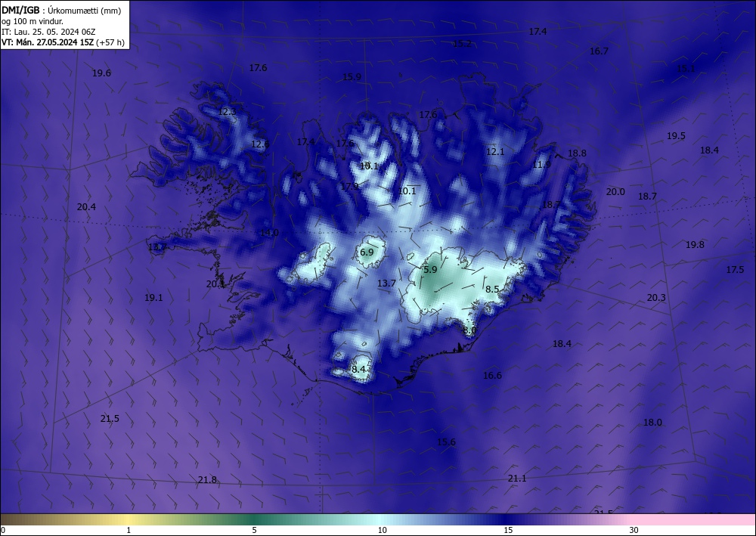Click the 15.1 value label
This screenshot has width=756, height=536.
click(x=686, y=69)
